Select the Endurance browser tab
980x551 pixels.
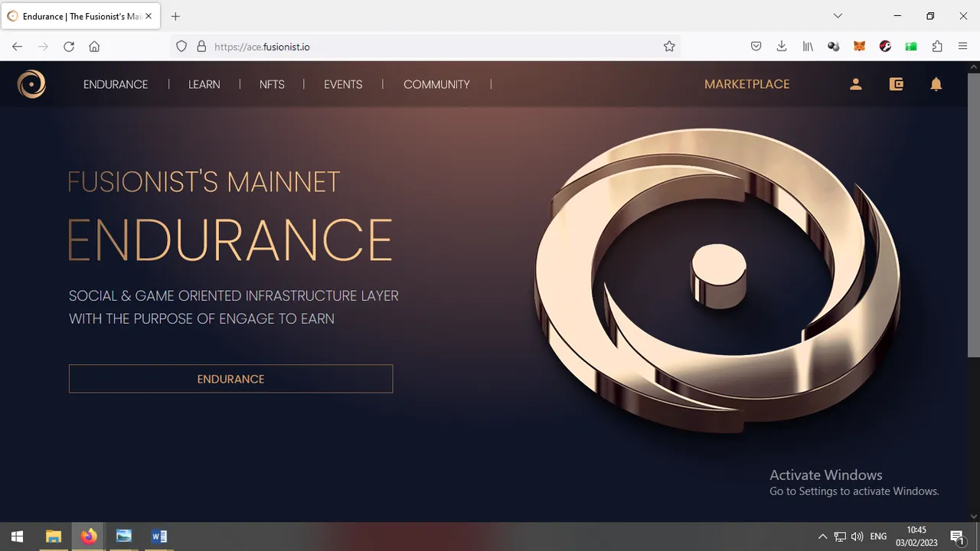tap(80, 16)
